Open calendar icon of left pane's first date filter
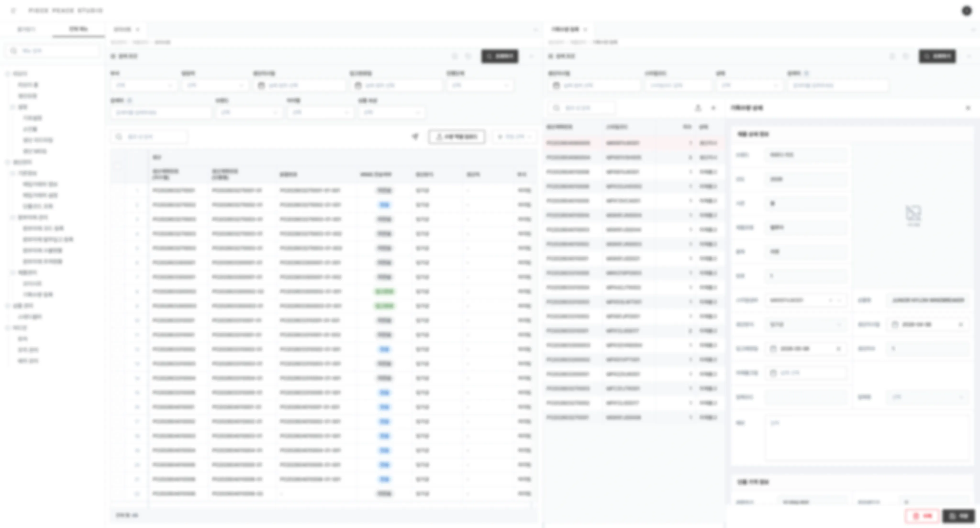This screenshot has height=528, width=980. coord(261,85)
